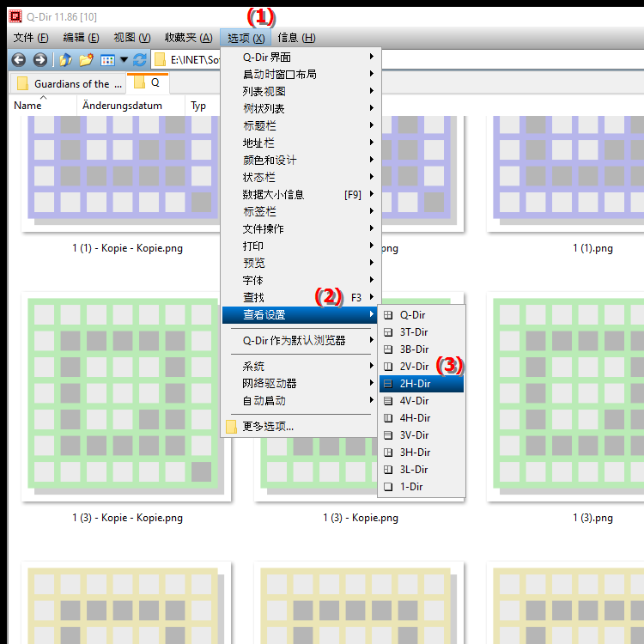Click the Back navigation arrow icon
The image size is (644, 644).
click(19, 60)
